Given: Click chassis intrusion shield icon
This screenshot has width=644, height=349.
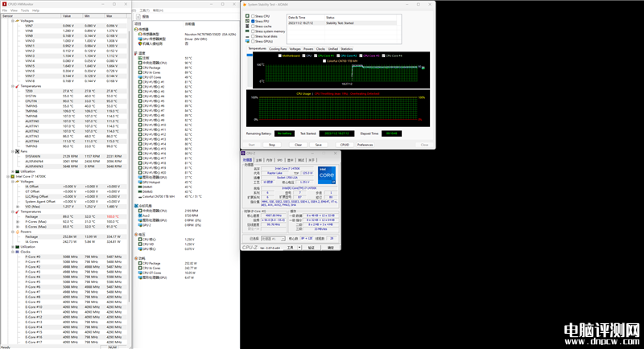Looking at the screenshot, I should (x=140, y=43).
